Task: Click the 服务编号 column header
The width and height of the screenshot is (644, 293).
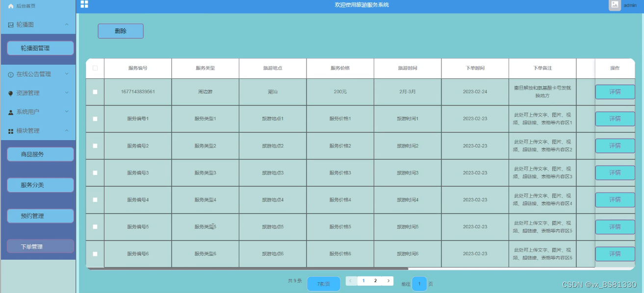Action: click(138, 68)
